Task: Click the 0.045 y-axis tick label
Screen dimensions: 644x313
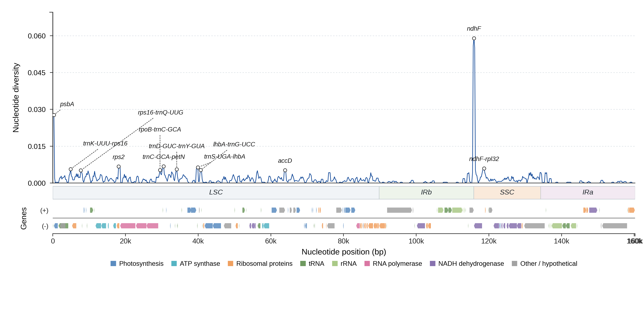Action: pyautogui.click(x=37, y=73)
